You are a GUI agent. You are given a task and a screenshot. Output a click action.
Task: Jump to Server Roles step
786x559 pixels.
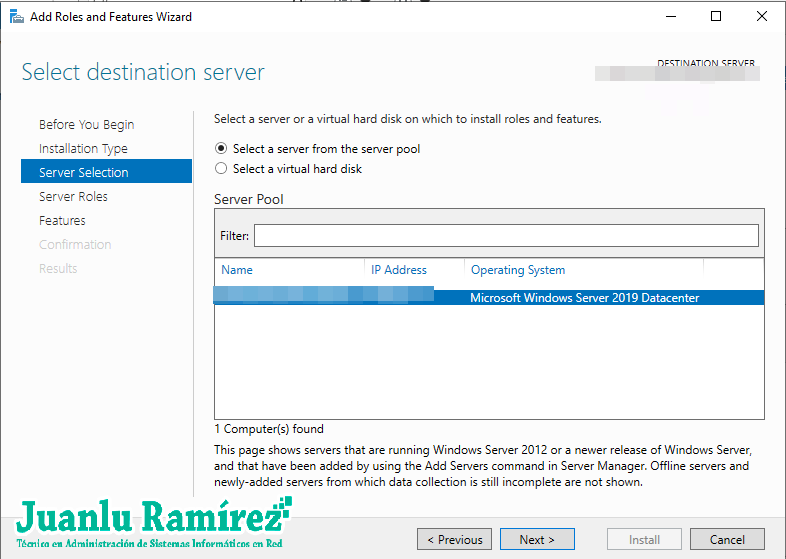[x=73, y=197]
